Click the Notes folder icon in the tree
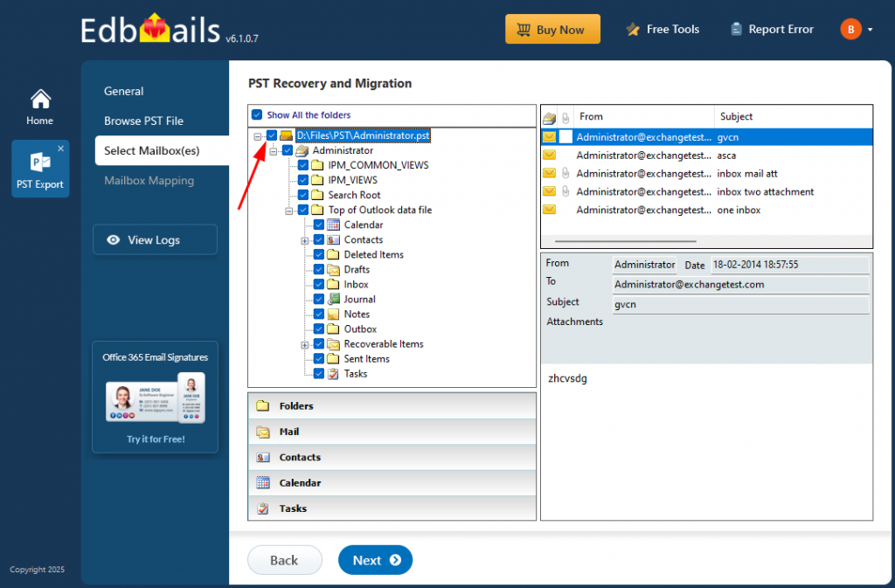Viewport: 895px width, 588px height. pyautogui.click(x=333, y=315)
